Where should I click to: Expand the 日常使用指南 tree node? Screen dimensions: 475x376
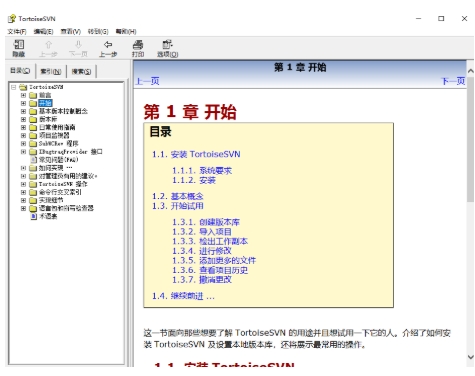[23, 127]
